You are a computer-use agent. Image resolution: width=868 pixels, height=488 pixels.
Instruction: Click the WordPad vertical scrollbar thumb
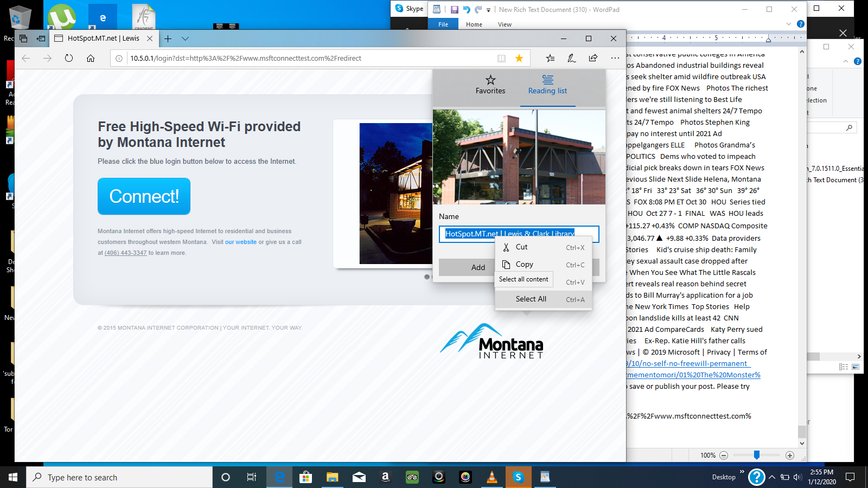click(x=802, y=432)
